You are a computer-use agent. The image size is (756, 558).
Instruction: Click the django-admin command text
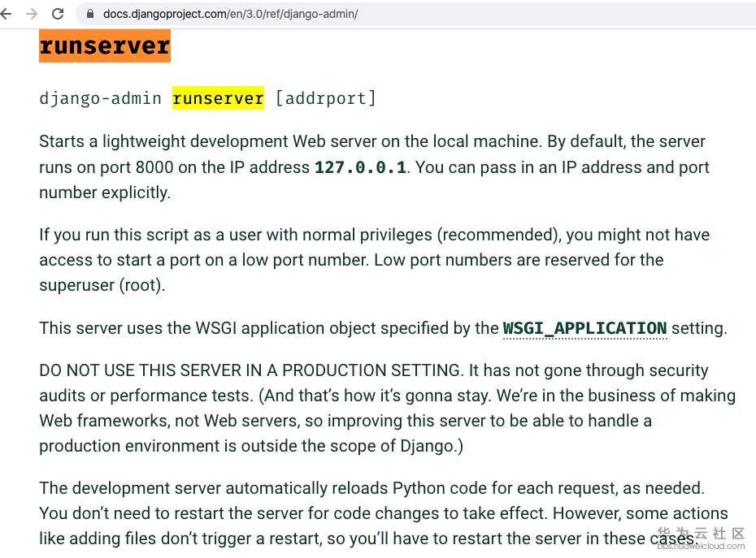[100, 98]
